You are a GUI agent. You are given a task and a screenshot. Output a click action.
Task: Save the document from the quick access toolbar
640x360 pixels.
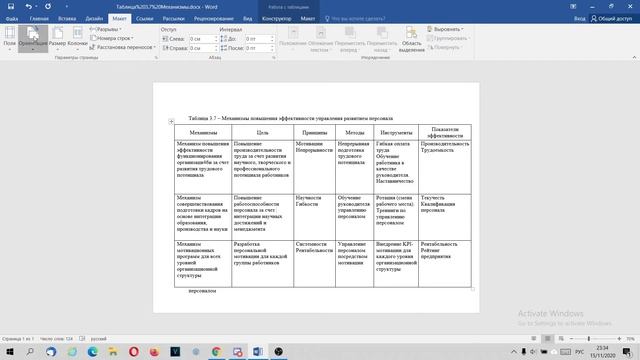[x=11, y=7]
